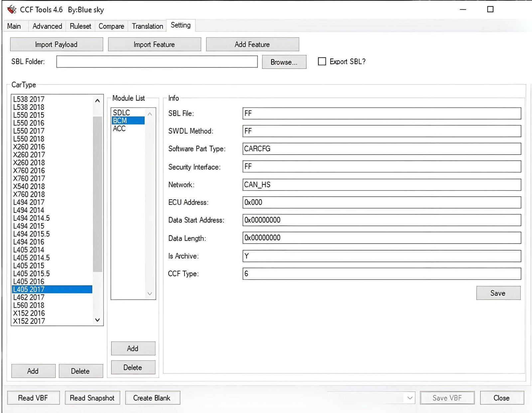532x413 pixels.
Task: Select car type L405 2014
Action: [x=52, y=250]
